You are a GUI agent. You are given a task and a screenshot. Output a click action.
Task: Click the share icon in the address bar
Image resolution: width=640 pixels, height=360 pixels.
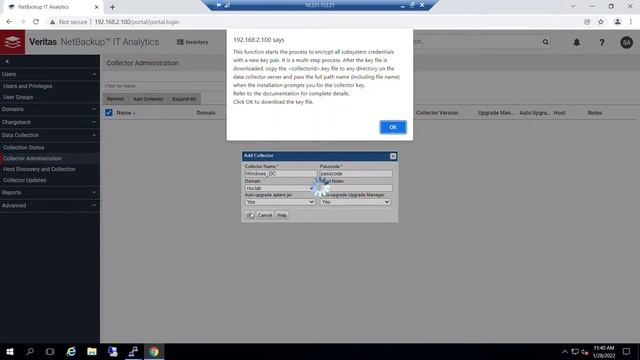(x=587, y=22)
